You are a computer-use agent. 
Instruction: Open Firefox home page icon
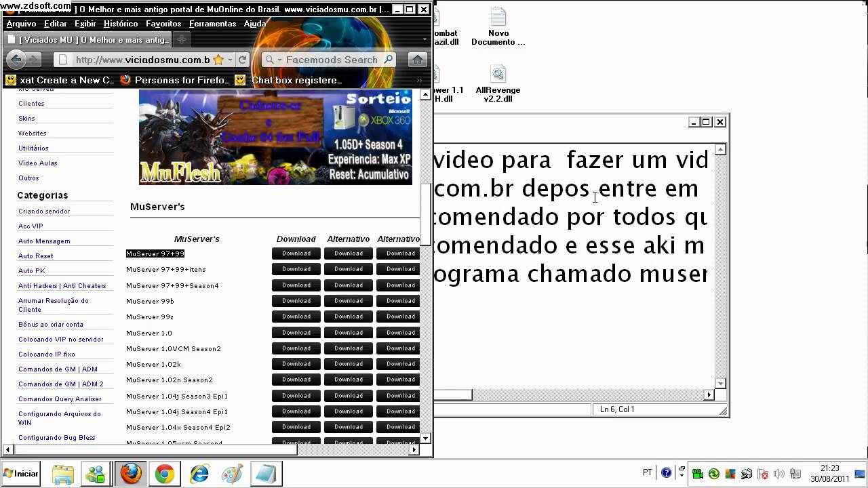[x=418, y=60]
